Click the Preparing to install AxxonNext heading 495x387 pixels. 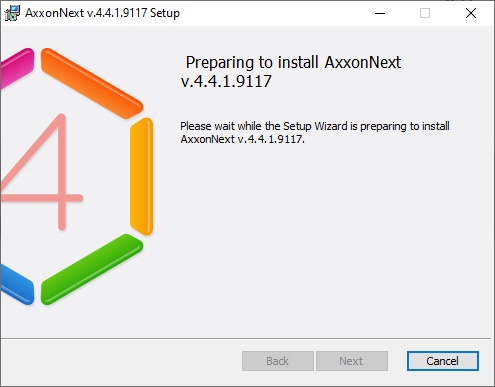click(293, 62)
